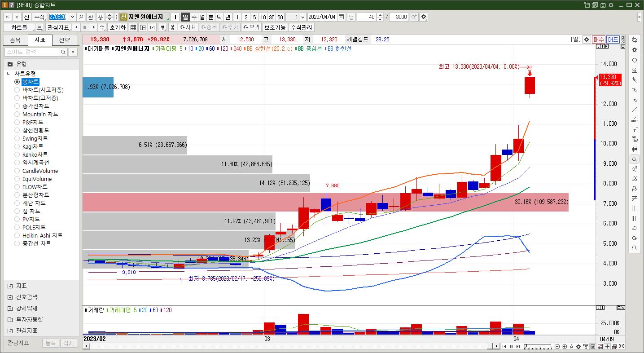Click the bottom replay speed slider handle
This screenshot has width=644, height=353.
[526, 346]
